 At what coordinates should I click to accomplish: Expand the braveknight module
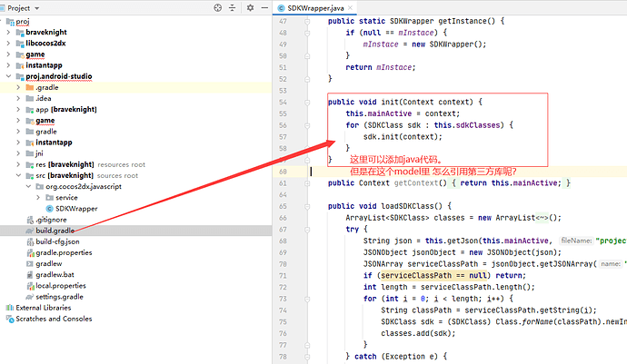point(8,32)
